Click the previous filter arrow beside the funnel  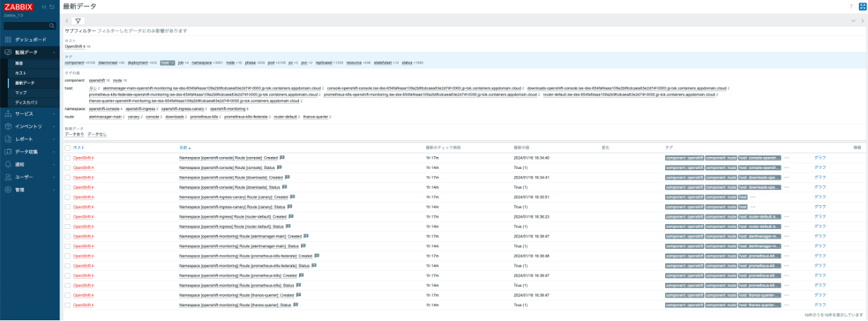(67, 21)
